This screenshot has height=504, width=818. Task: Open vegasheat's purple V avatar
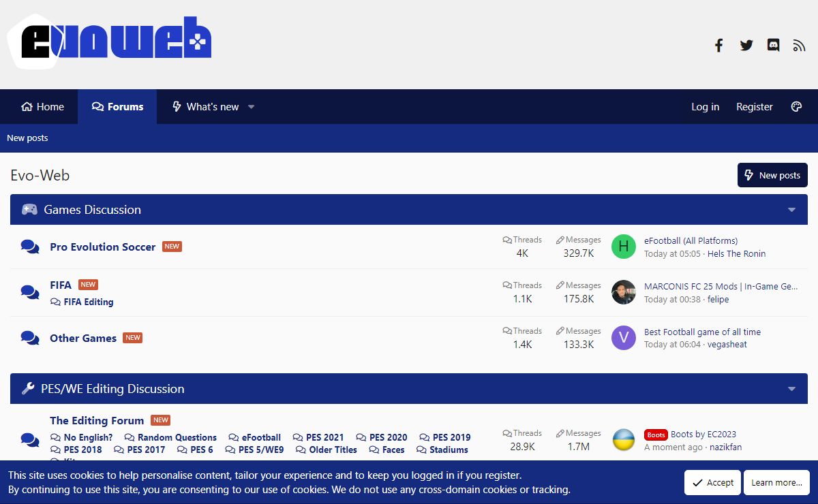tap(624, 338)
